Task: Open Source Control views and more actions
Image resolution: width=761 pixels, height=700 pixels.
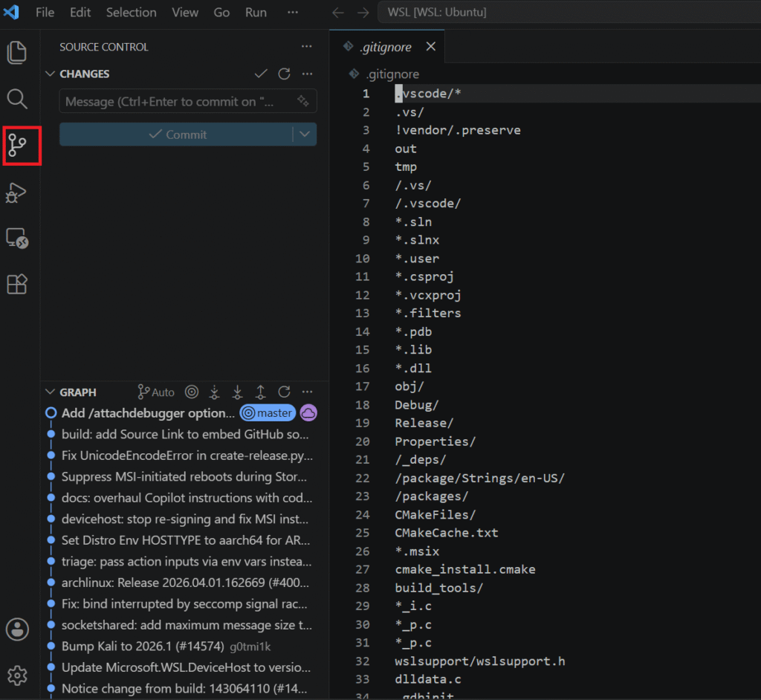Action: [x=307, y=47]
